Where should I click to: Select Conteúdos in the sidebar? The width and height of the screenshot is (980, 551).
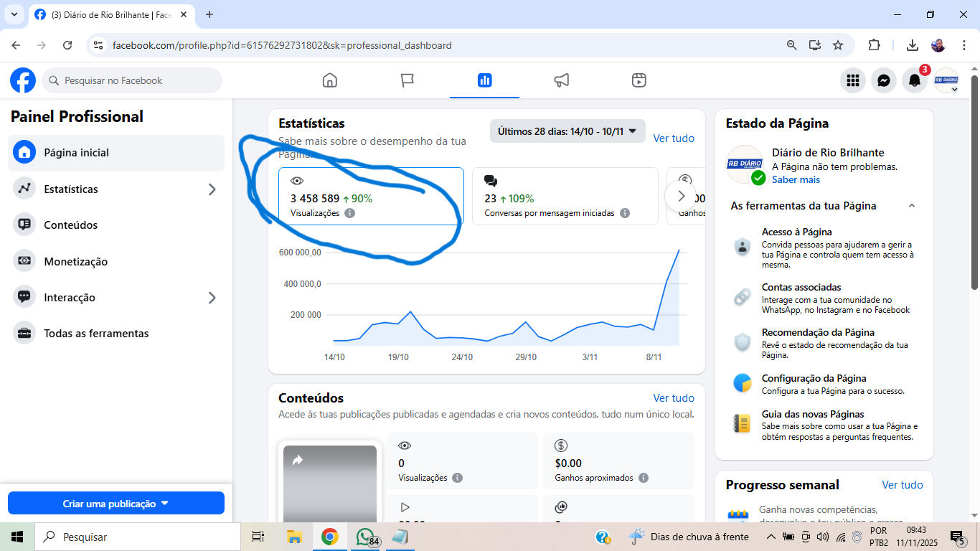pyautogui.click(x=70, y=225)
